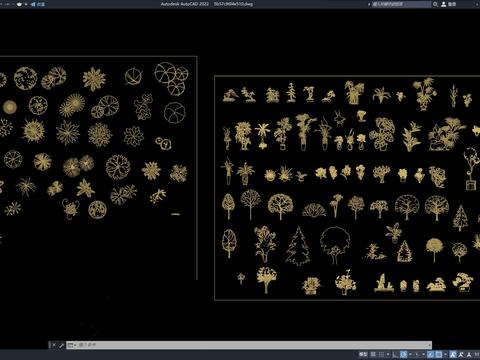This screenshot has width=480, height=360.
Task: Expand the recent commands dropdown on command line
Action: click(75, 345)
